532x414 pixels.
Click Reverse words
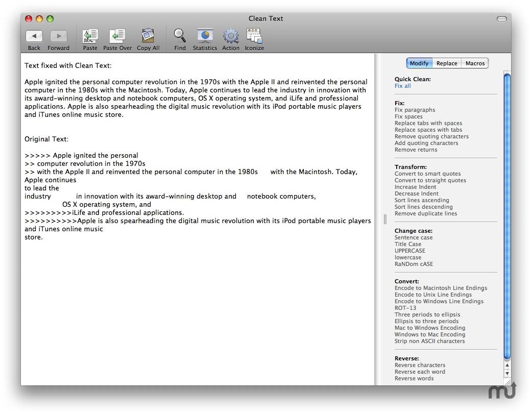(x=414, y=378)
